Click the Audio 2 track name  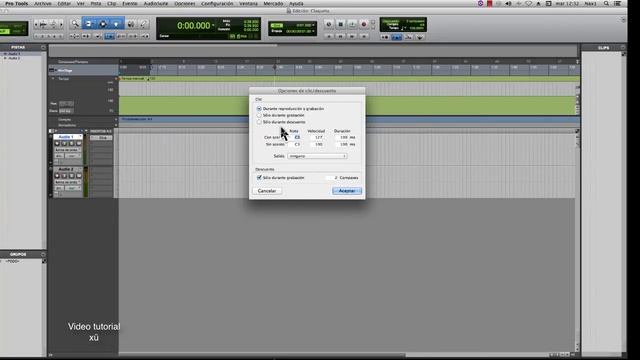coord(65,169)
